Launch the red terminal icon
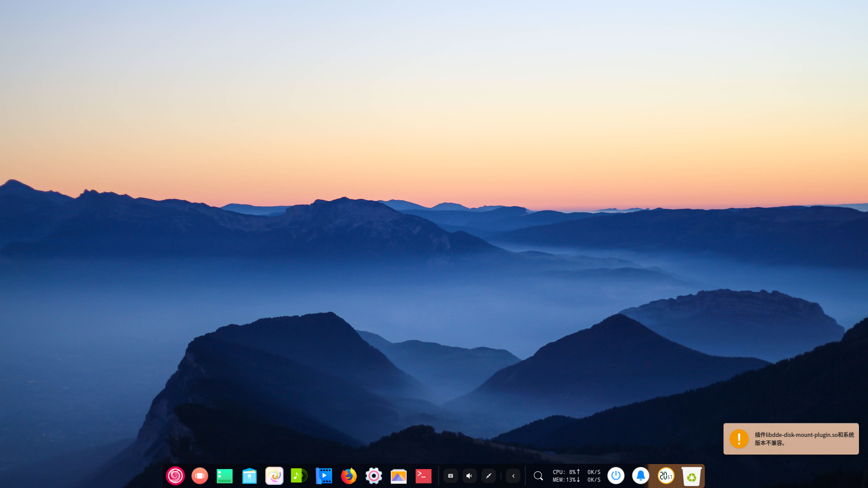The width and height of the screenshot is (868, 488). tap(424, 476)
